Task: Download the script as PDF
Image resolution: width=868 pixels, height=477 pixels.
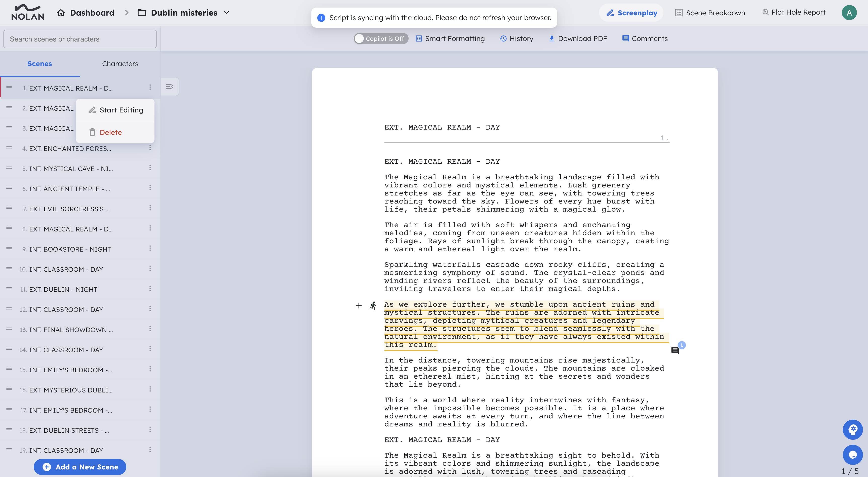Action: (578, 38)
